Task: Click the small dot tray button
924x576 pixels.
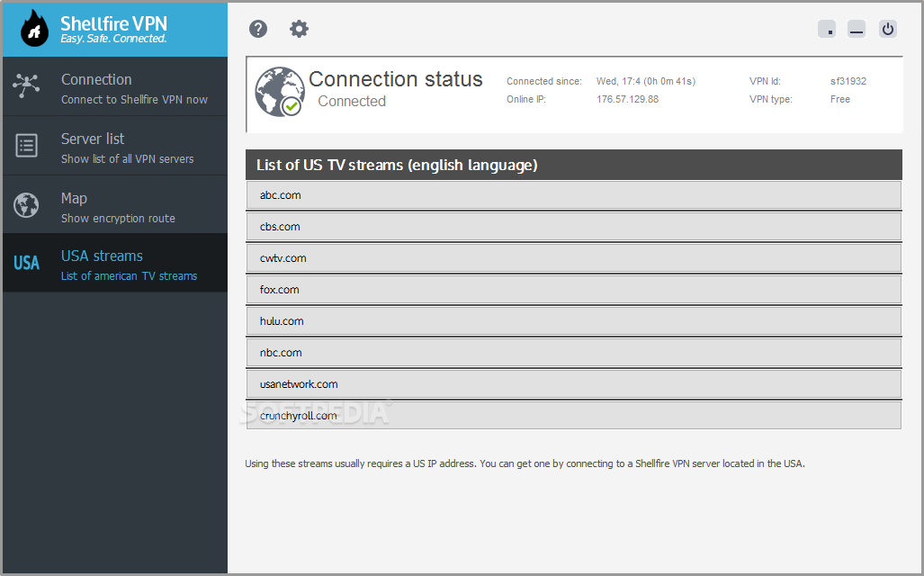Action: click(827, 29)
